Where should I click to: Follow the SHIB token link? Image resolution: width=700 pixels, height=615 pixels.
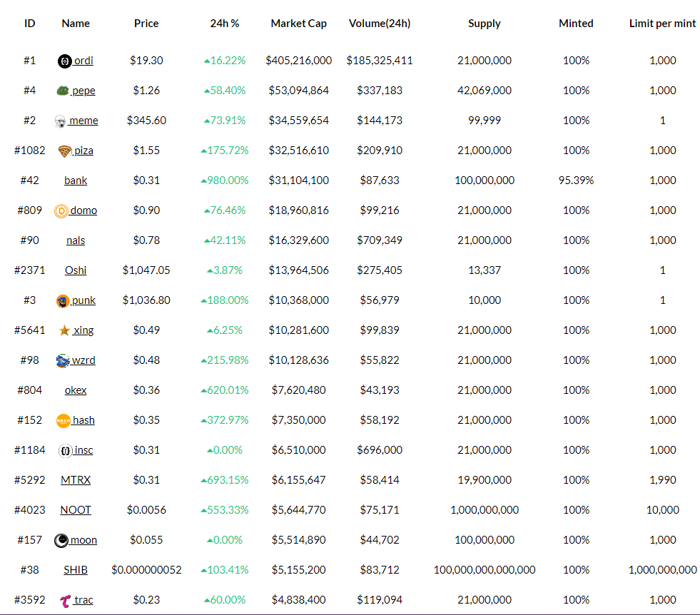tap(76, 570)
